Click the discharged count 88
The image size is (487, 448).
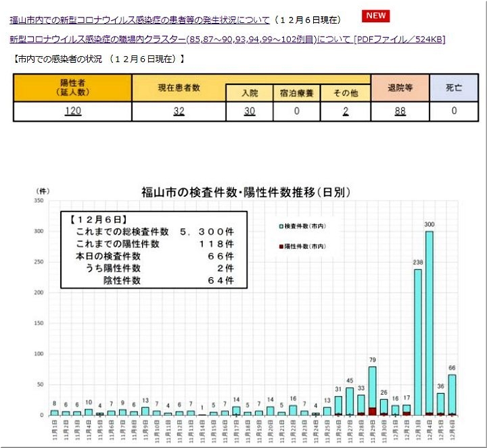400,111
